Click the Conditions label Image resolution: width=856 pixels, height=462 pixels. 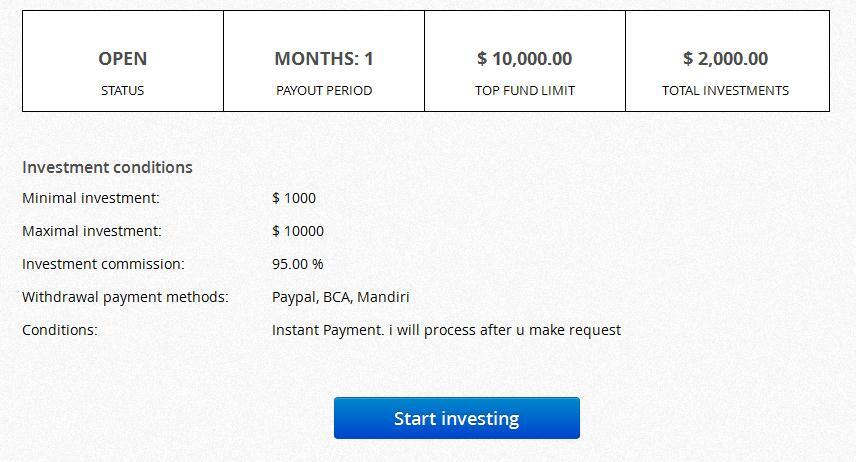59,330
